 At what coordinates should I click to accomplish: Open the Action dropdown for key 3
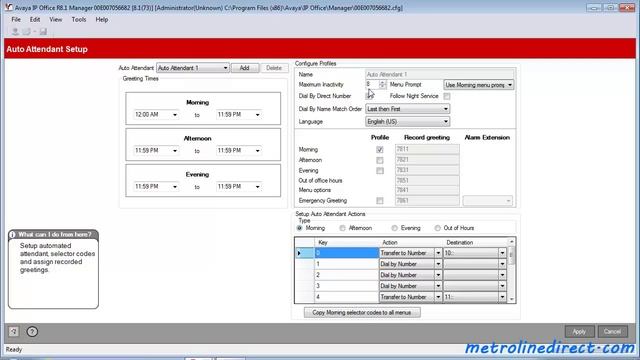(x=438, y=286)
